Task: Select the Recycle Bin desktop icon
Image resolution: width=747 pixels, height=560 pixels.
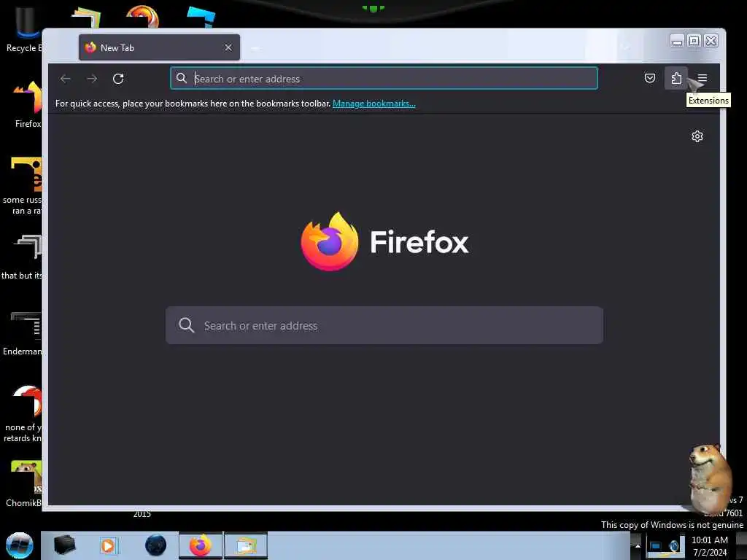Action: pyautogui.click(x=23, y=30)
